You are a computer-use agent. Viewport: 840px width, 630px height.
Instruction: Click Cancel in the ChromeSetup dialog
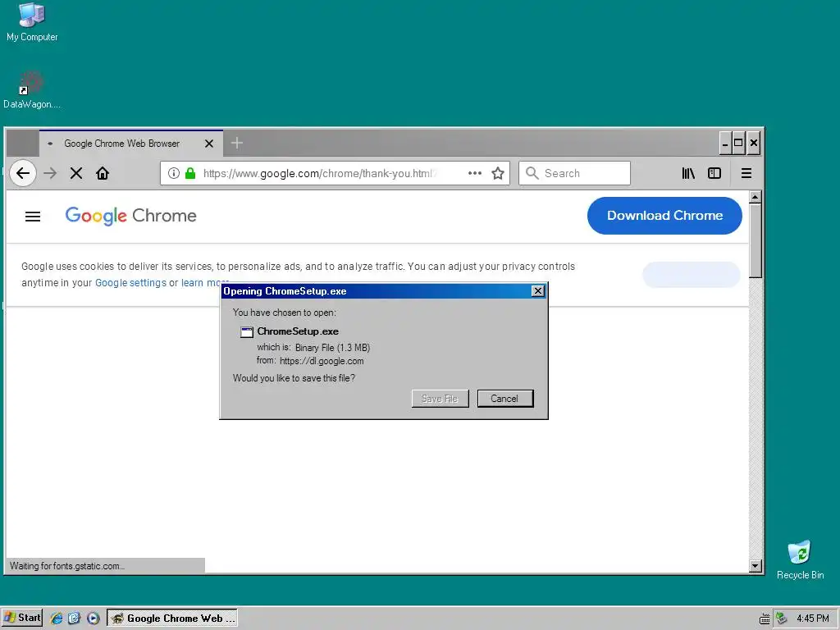pos(504,399)
